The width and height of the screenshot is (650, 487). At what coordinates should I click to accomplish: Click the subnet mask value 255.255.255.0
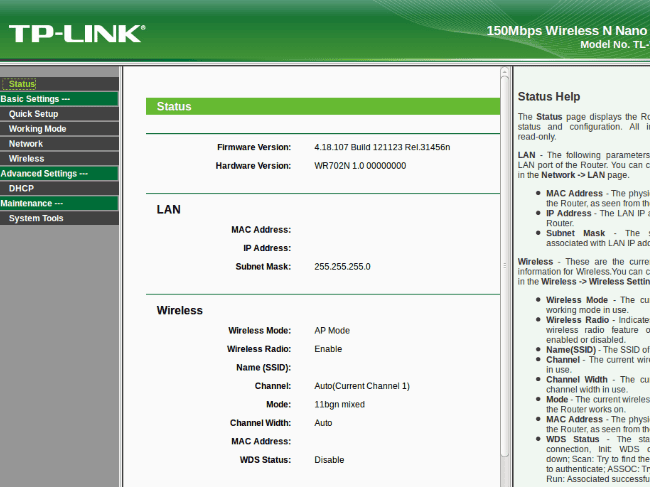pyautogui.click(x=342, y=267)
